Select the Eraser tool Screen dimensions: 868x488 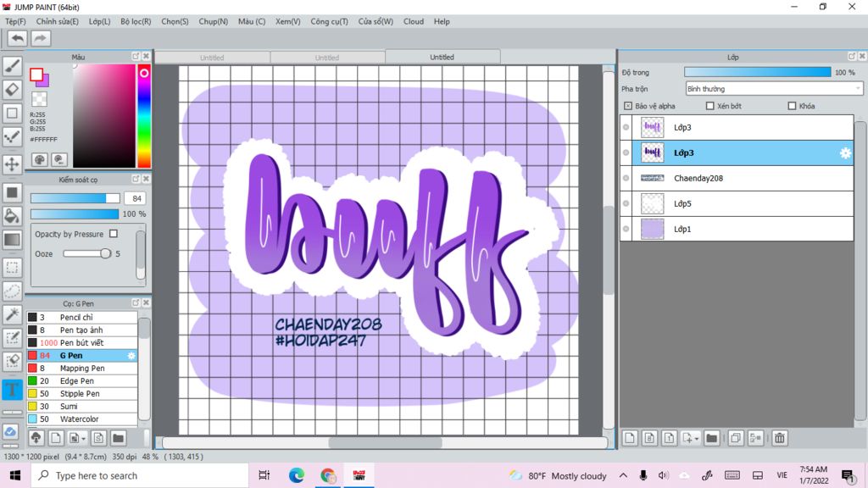(12, 90)
